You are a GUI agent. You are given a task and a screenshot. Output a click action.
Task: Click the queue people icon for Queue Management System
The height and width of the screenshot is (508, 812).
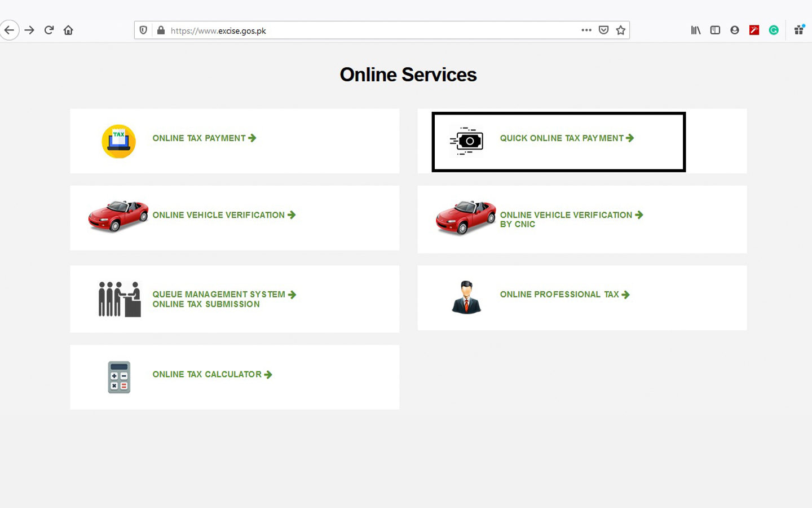(x=118, y=299)
